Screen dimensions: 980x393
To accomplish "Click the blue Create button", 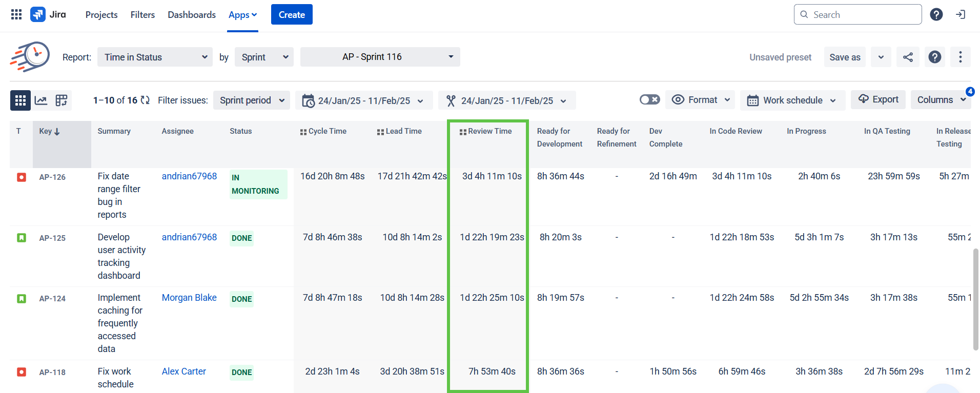I will click(x=292, y=14).
